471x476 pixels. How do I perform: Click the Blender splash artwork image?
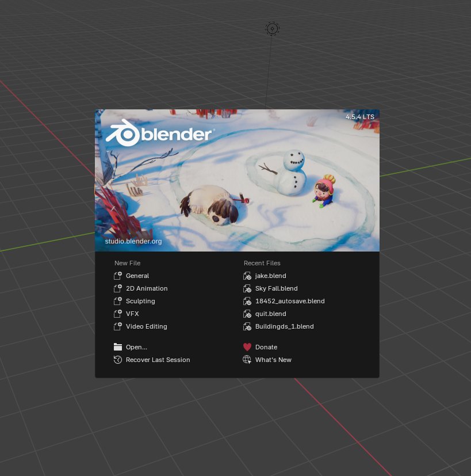coord(237,180)
